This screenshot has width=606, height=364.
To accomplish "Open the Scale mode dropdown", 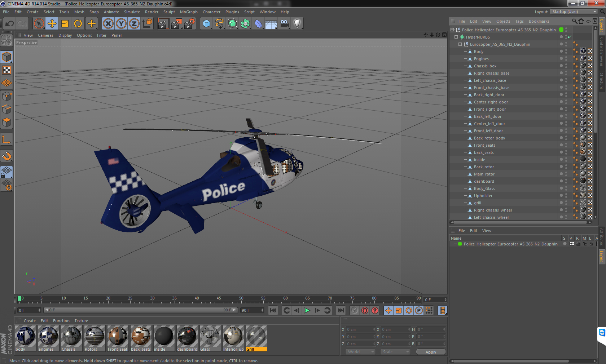I will (x=396, y=352).
